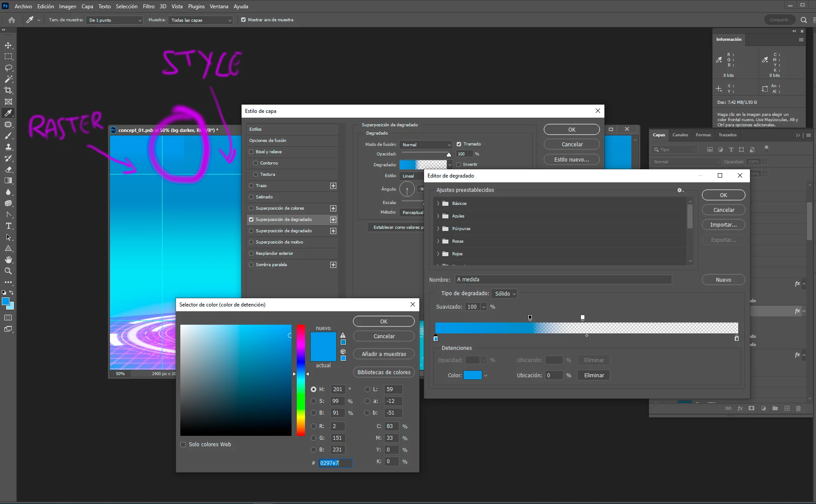Add another Trazo effect with plus icon
This screenshot has height=504, width=816.
click(333, 186)
